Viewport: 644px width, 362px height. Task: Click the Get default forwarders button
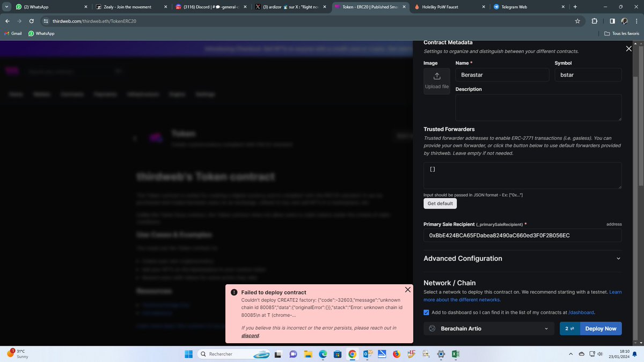(x=440, y=204)
